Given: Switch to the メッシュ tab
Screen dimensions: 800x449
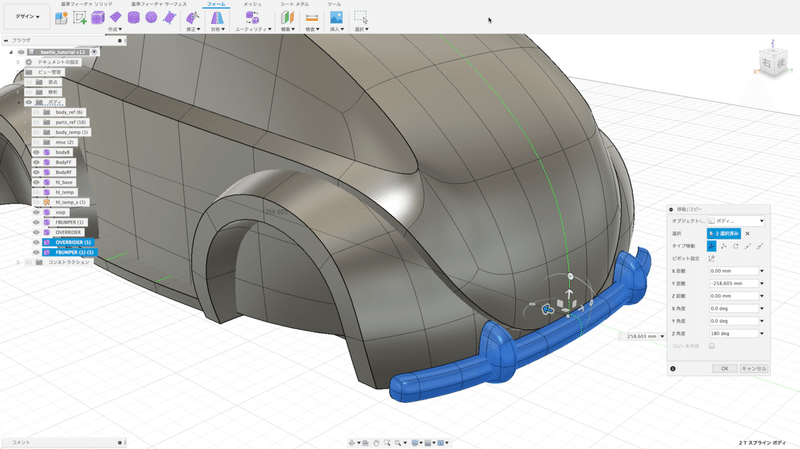Looking at the screenshot, I should 253,4.
